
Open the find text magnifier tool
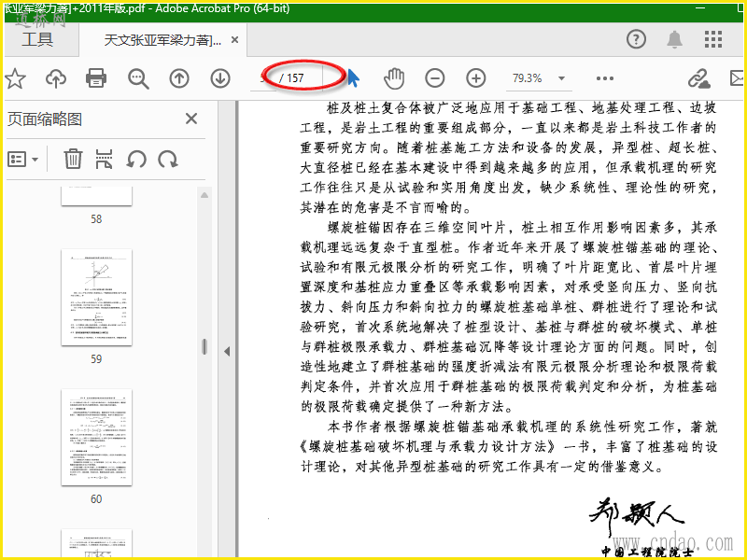138,78
